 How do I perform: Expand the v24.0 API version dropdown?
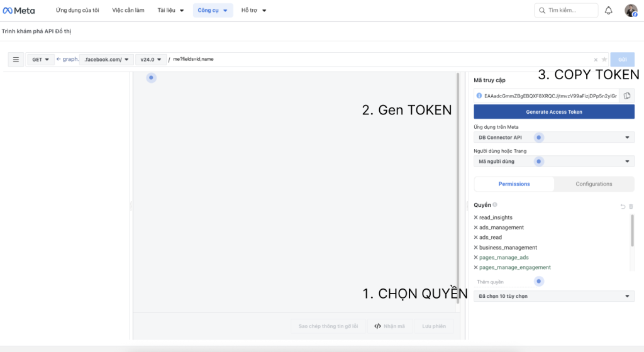[151, 60]
